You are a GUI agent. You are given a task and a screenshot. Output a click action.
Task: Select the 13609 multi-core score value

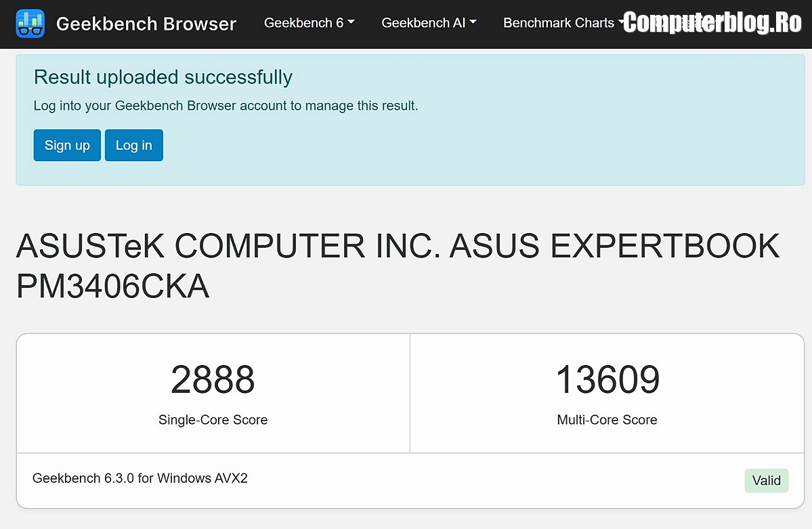607,380
